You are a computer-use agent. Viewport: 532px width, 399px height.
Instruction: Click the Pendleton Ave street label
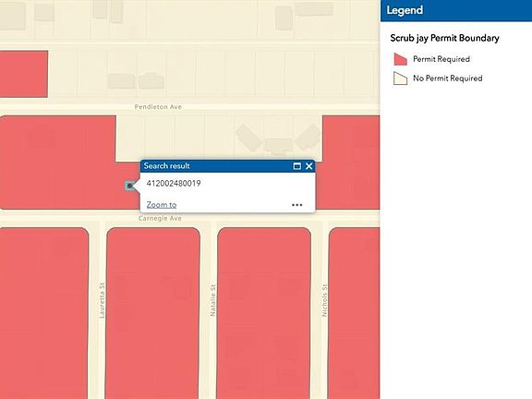click(158, 107)
